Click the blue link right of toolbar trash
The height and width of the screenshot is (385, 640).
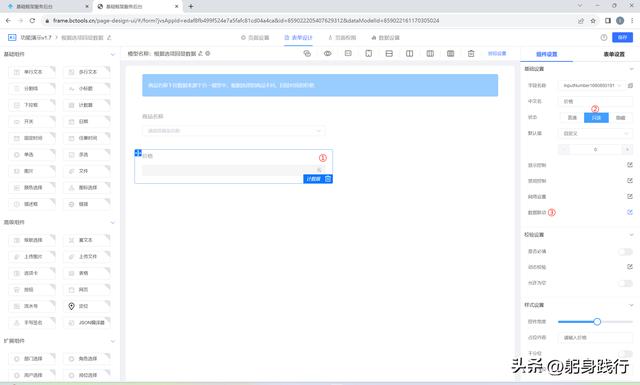497,53
